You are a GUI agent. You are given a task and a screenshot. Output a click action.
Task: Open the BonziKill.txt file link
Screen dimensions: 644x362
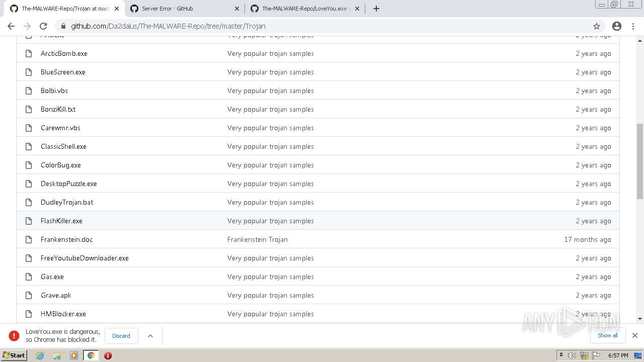pyautogui.click(x=58, y=109)
